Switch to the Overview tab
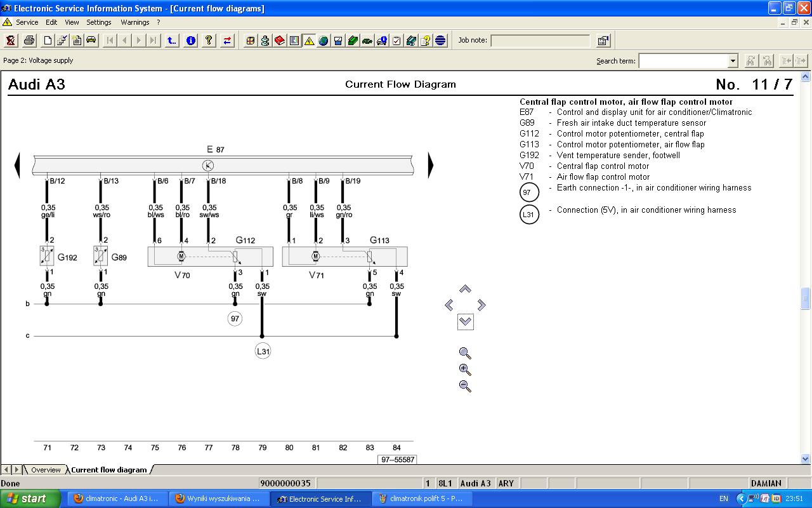This screenshot has width=812, height=508. click(x=46, y=470)
